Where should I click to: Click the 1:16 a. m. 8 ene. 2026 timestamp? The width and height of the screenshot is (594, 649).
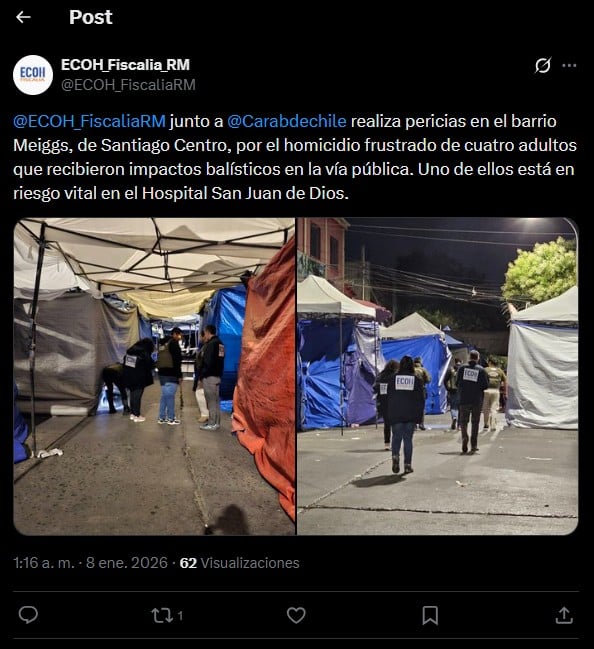[x=91, y=563]
